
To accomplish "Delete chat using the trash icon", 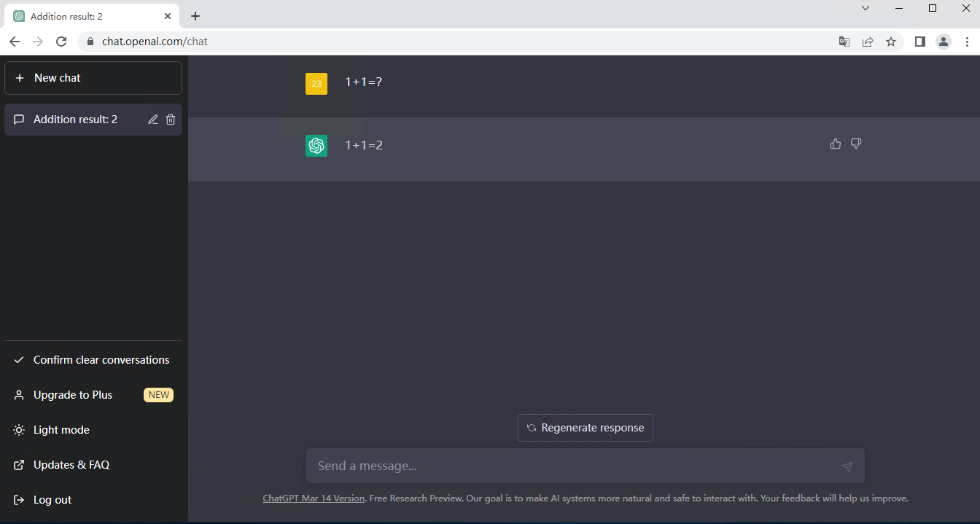I will [171, 120].
